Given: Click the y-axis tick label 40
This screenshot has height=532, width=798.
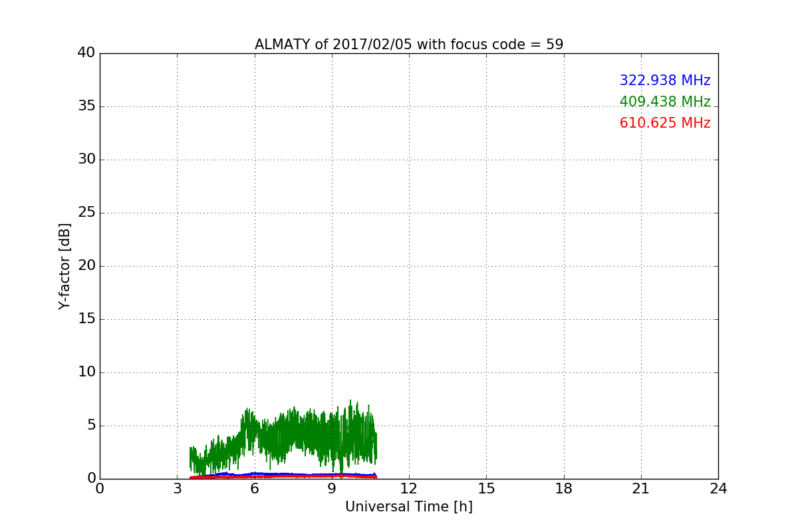Looking at the screenshot, I should pos(86,53).
